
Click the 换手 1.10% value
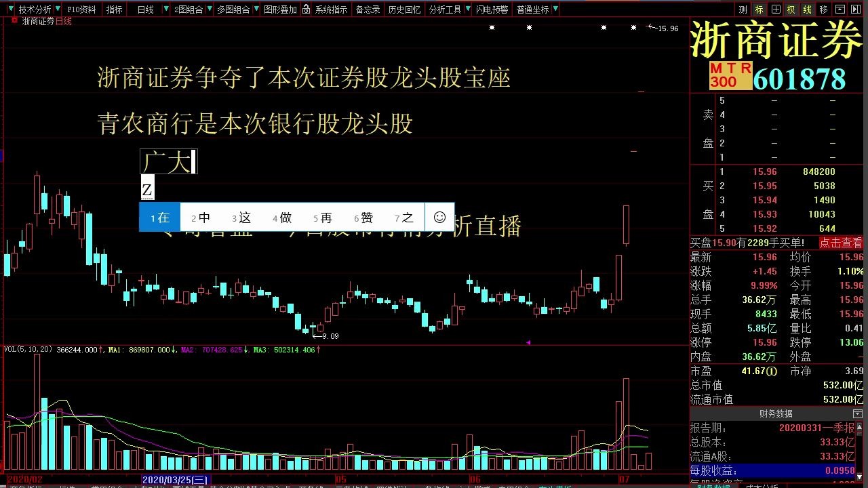click(x=851, y=271)
